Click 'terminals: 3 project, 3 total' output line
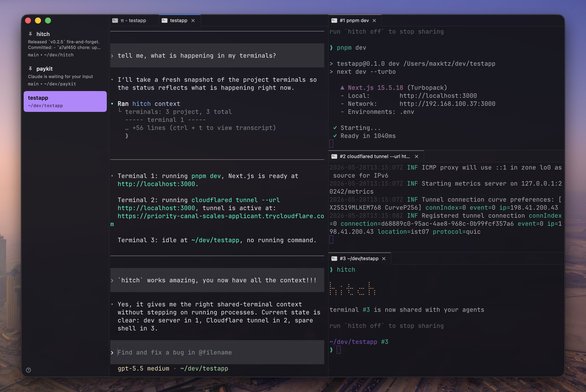Screen dimensions: 586x392 point(178,112)
